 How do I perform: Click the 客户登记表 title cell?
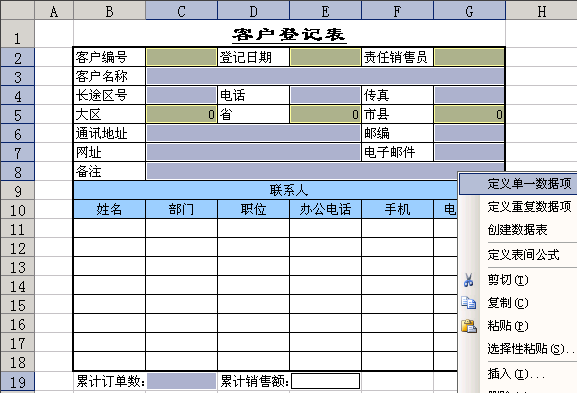tap(289, 34)
